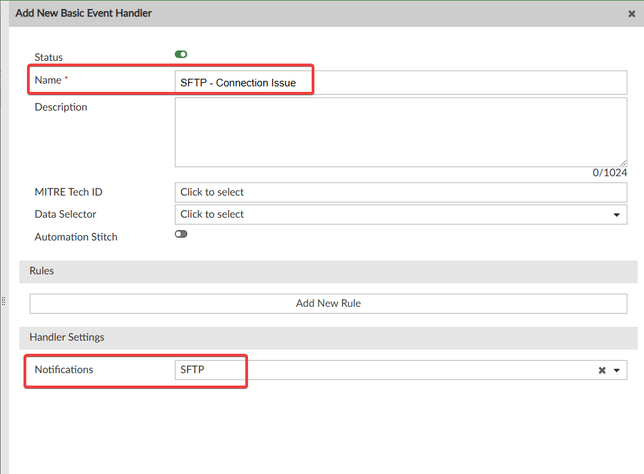Open the Notifications SFTP dropdown field

click(401, 370)
